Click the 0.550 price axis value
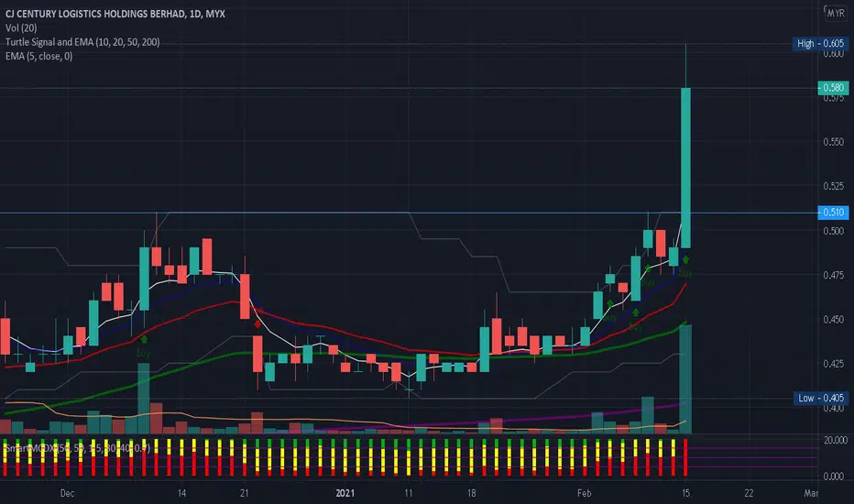 (833, 142)
